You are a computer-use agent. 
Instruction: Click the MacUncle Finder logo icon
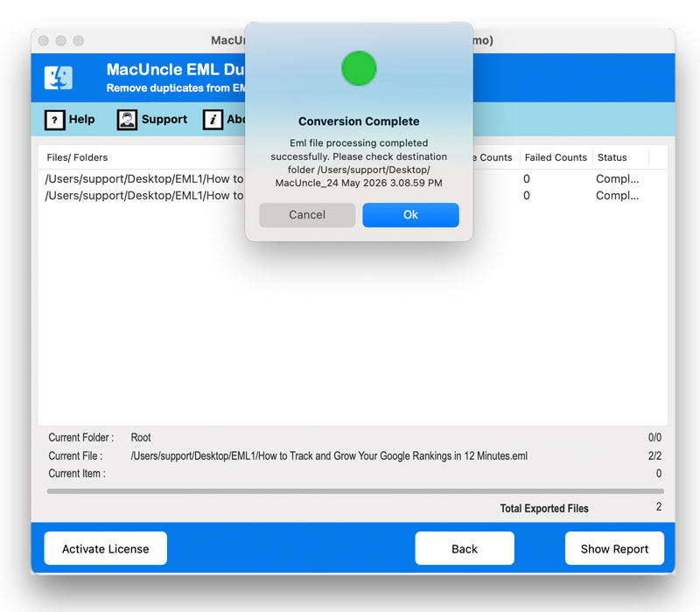pyautogui.click(x=59, y=78)
